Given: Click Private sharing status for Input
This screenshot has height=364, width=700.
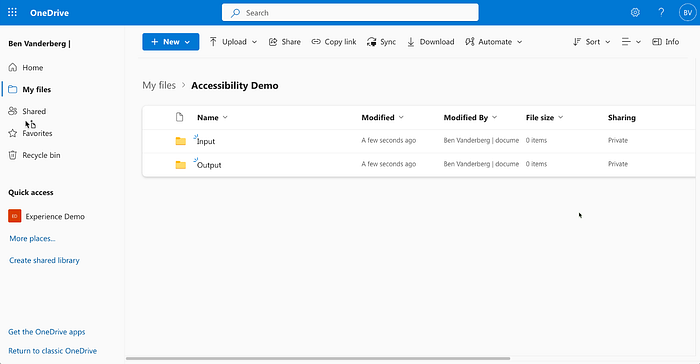Looking at the screenshot, I should [x=618, y=140].
